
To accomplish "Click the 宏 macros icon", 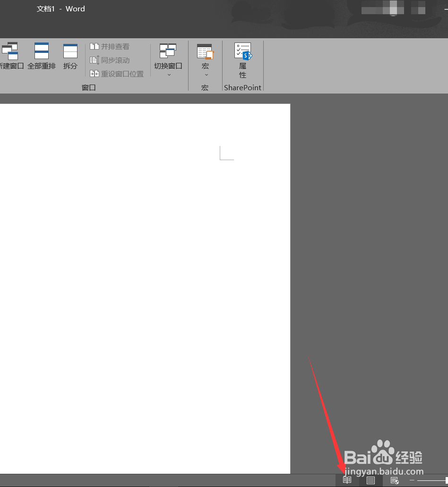I will click(x=205, y=51).
